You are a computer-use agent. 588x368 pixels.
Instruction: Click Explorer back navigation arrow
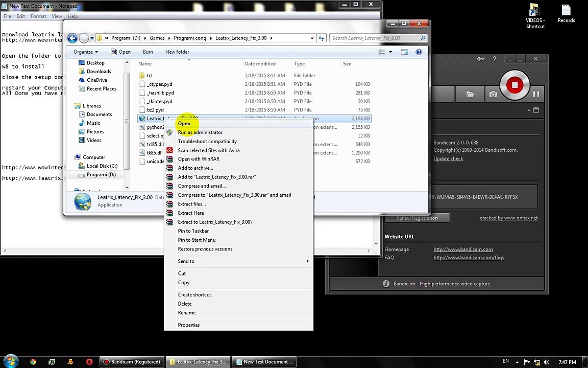(72, 38)
